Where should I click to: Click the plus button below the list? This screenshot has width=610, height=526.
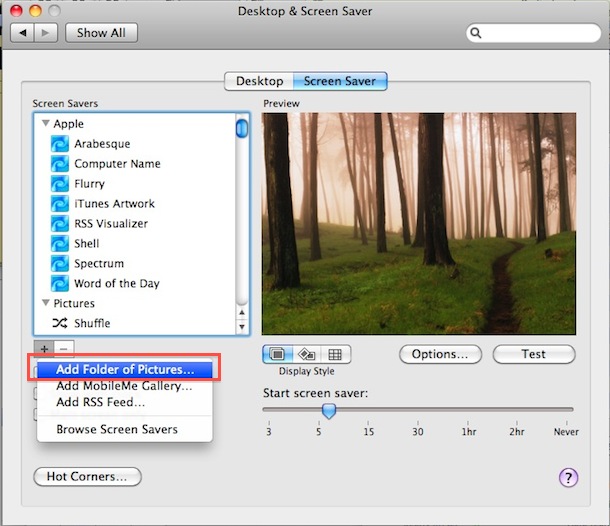[43, 348]
